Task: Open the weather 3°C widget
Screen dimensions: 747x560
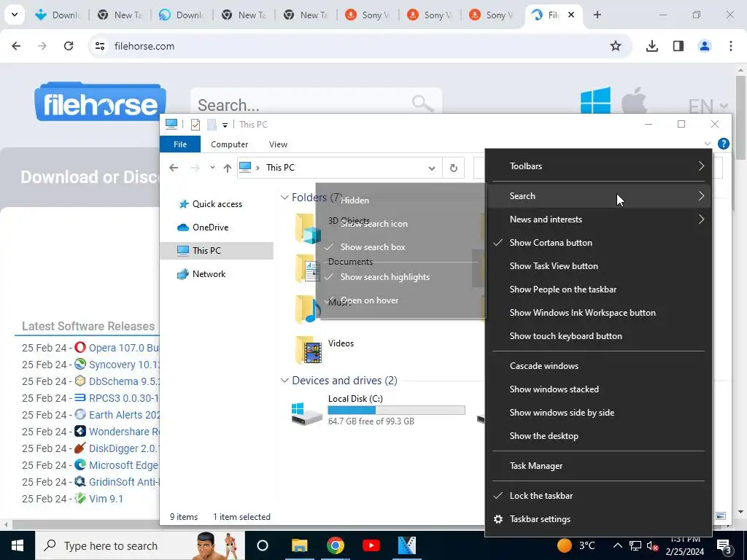Action: pos(576,545)
